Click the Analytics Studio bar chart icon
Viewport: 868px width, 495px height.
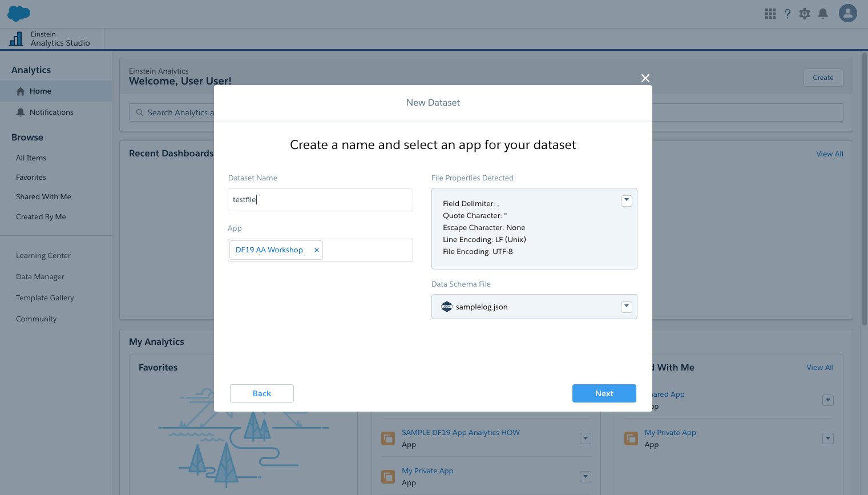(x=16, y=39)
